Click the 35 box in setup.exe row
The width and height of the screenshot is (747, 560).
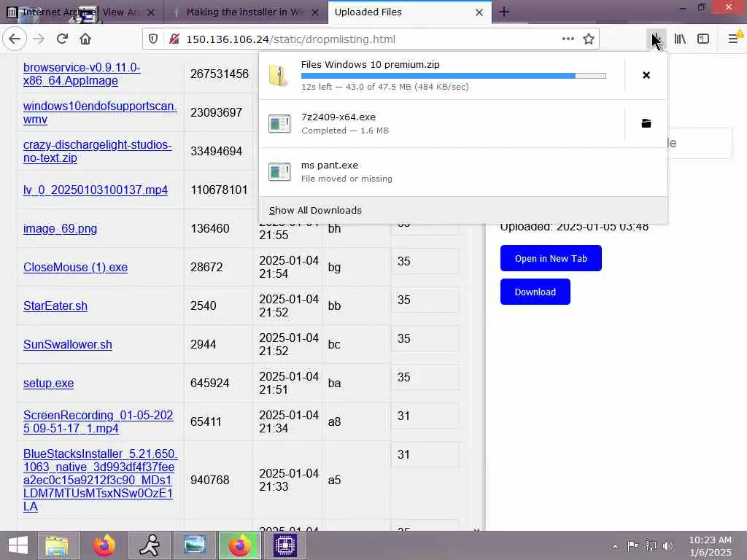click(425, 377)
